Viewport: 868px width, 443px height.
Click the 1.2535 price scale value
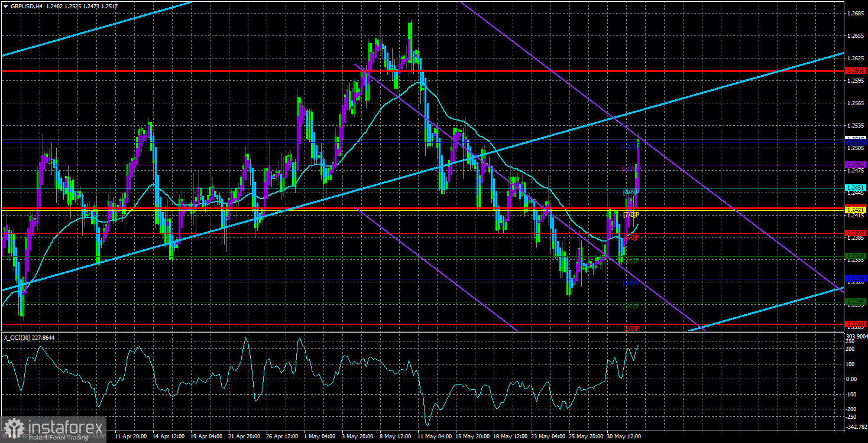(855, 126)
